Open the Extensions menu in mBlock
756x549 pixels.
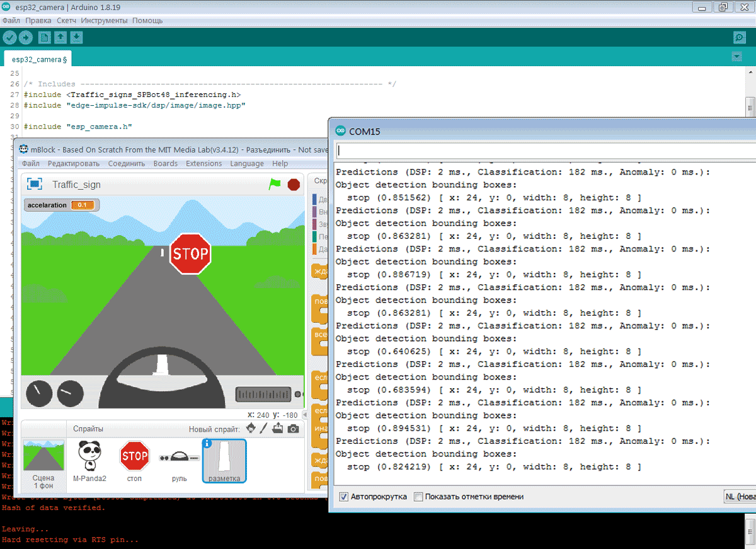pyautogui.click(x=204, y=163)
